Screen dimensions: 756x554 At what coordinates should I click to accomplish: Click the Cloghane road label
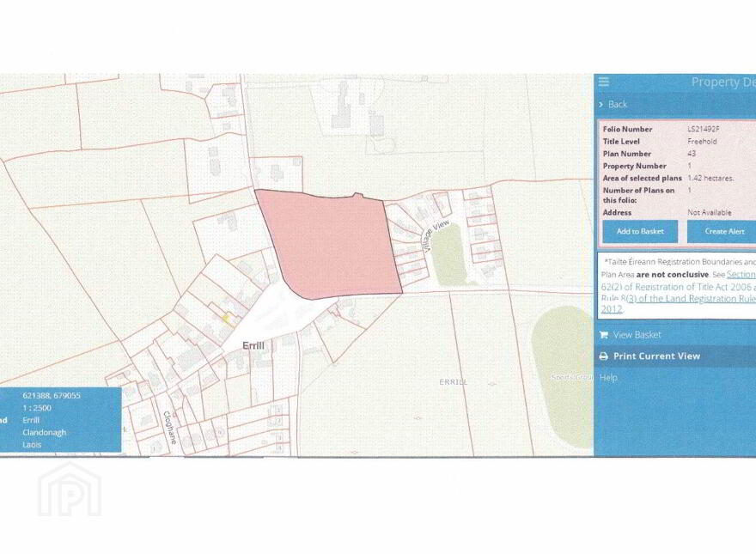170,427
